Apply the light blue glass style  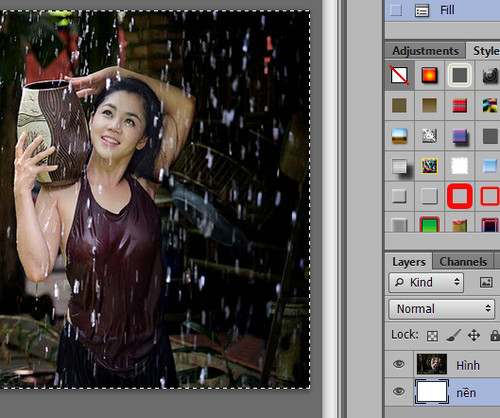coord(490,166)
